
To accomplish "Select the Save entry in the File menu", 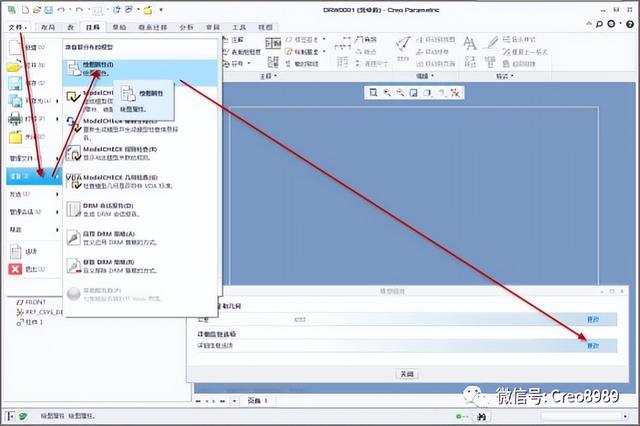I will (33, 83).
